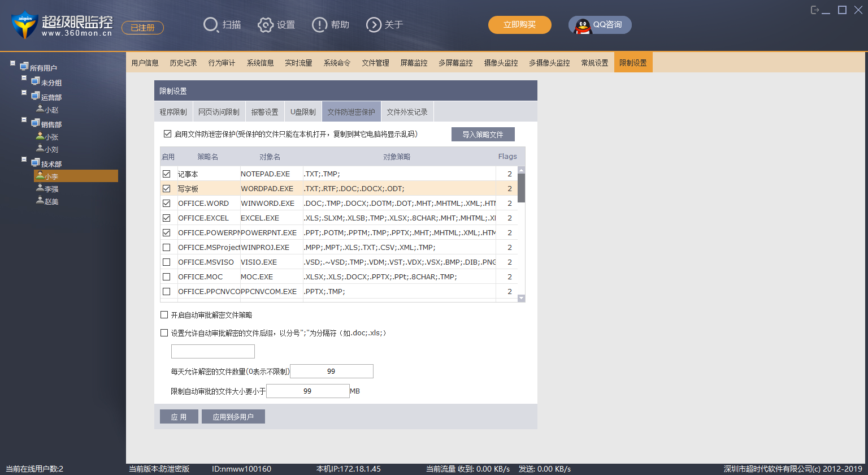Enable the OFFICE.MSVISO policy checkbox
The height and width of the screenshot is (475, 868).
coord(167,262)
